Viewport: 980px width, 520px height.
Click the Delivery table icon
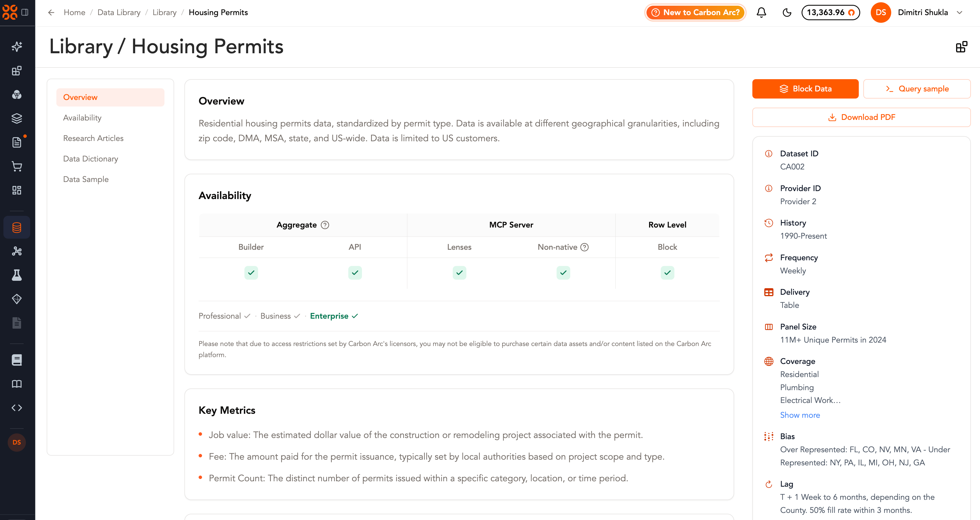(769, 292)
